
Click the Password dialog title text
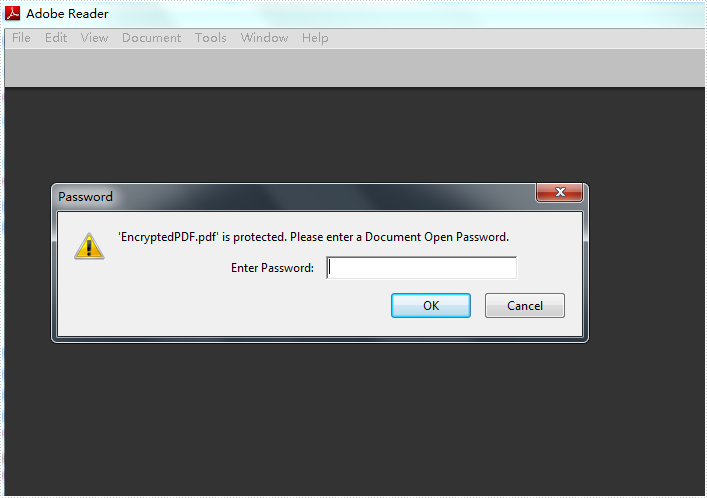[x=85, y=197]
